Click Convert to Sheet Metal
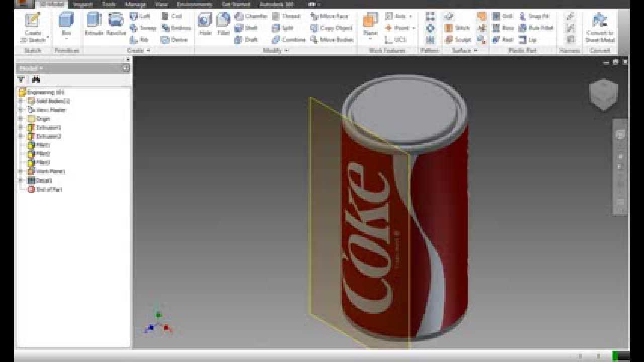Viewport: 644px width, 362px height. click(600, 27)
